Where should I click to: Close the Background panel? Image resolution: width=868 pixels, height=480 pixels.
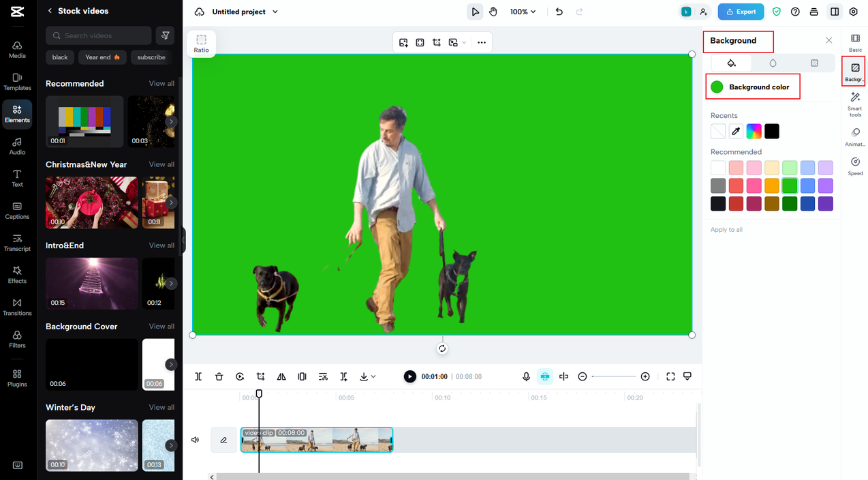point(828,40)
